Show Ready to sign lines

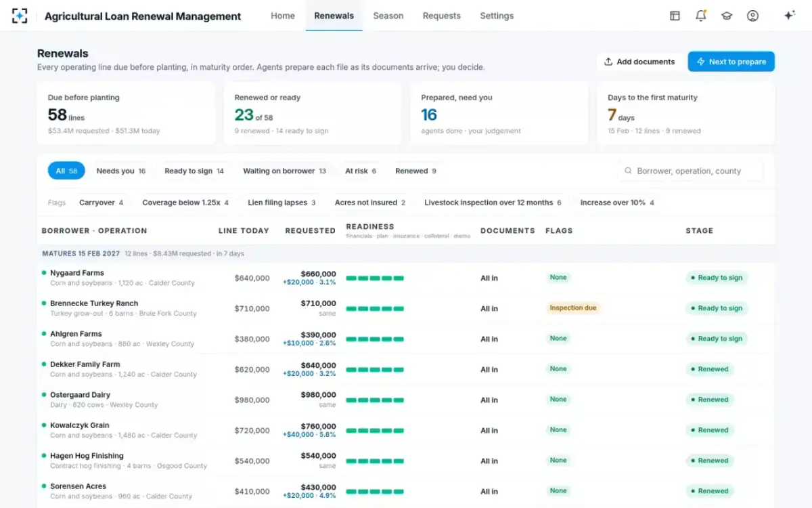[194, 171]
